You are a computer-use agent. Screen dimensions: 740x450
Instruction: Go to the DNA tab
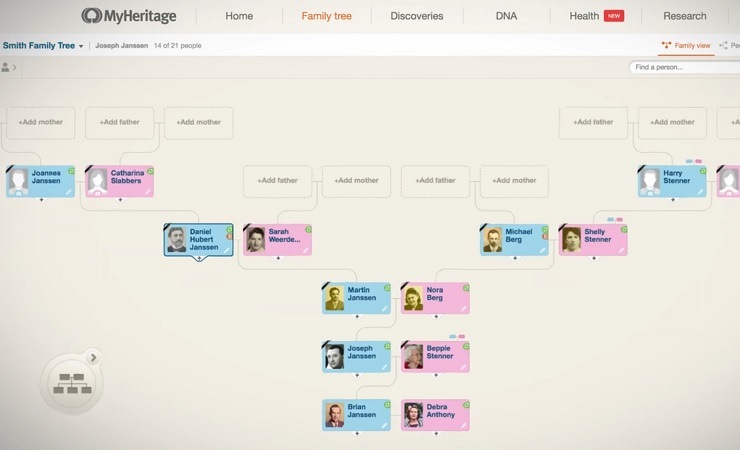[x=506, y=16]
